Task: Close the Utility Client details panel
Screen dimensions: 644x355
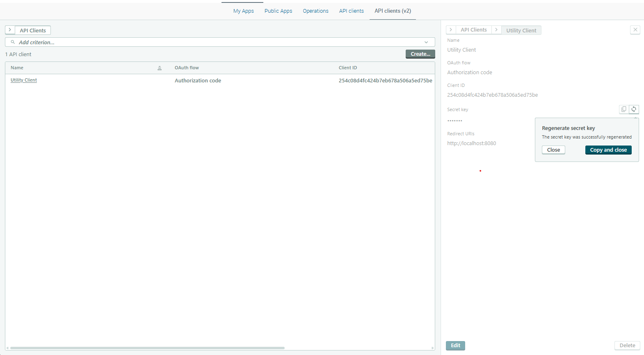Action: pos(635,30)
